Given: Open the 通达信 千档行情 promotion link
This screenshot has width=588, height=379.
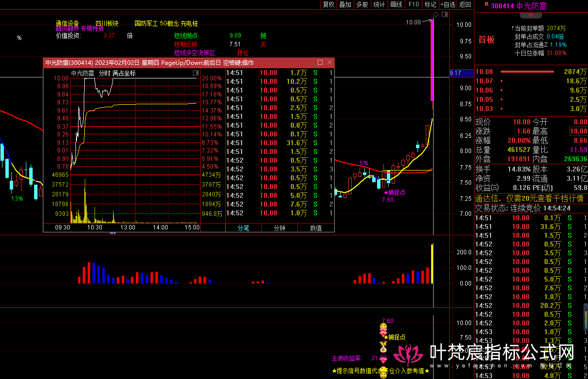Looking at the screenshot, I should pos(529,198).
